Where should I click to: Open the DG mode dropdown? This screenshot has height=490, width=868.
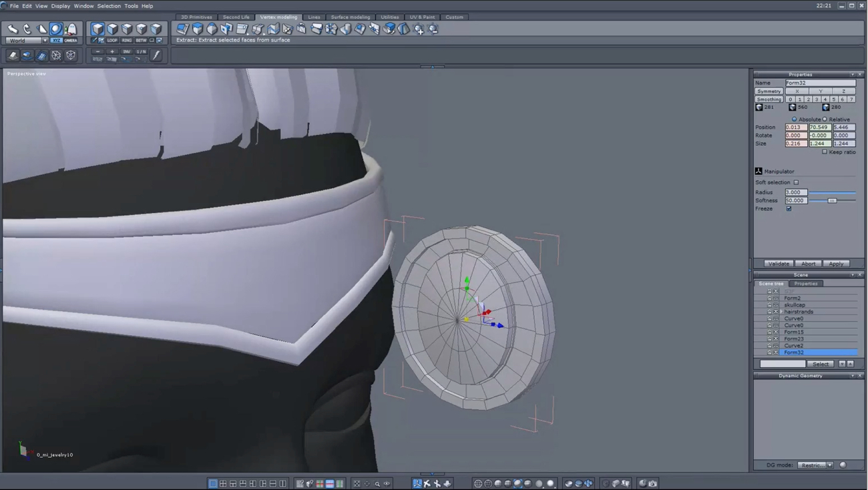pyautogui.click(x=816, y=465)
